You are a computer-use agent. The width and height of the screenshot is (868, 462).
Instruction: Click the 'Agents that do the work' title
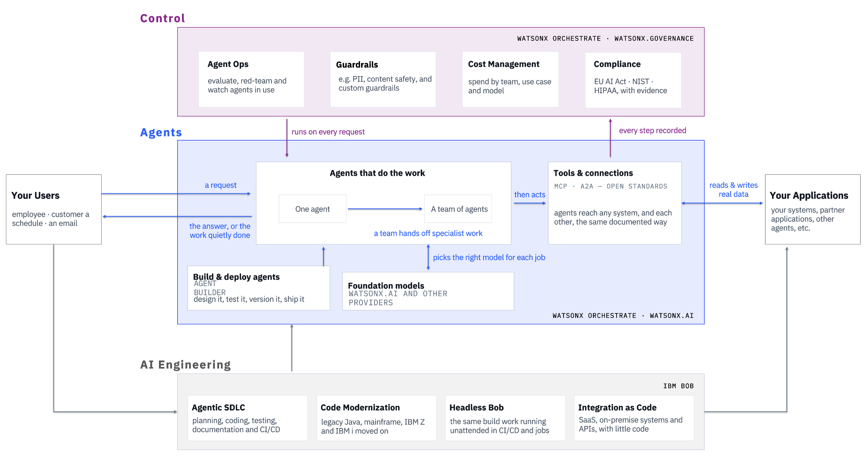coord(377,173)
